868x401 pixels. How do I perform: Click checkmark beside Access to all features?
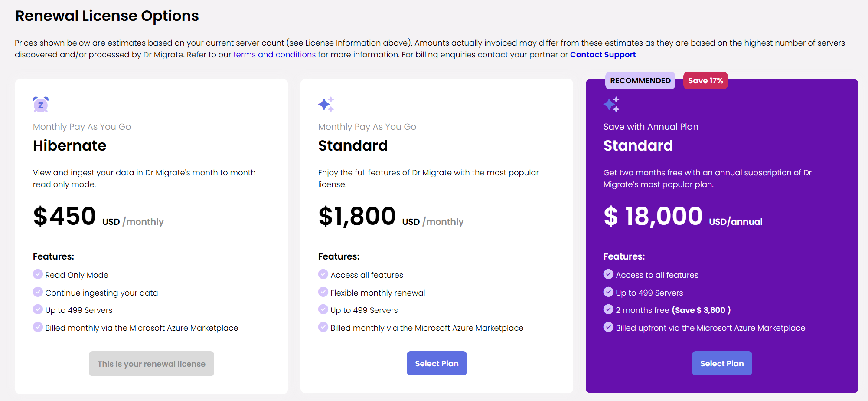pos(608,274)
